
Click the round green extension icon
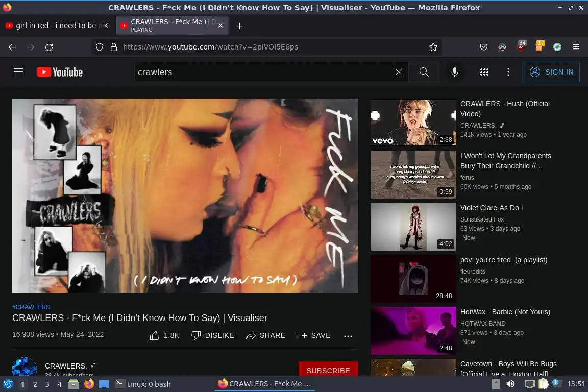[557, 47]
